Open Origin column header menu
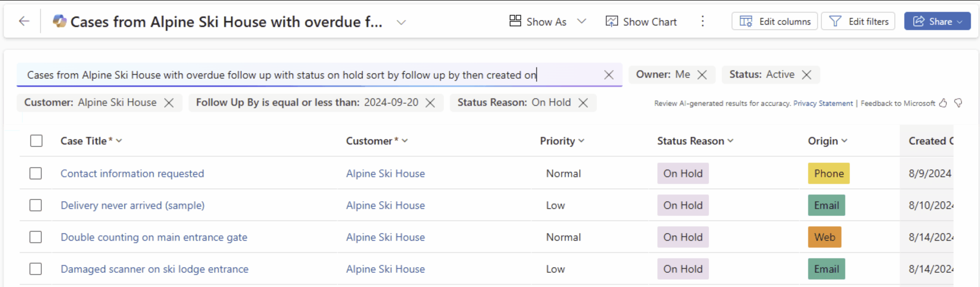Screen dimensions: 980x287 pyautogui.click(x=827, y=141)
